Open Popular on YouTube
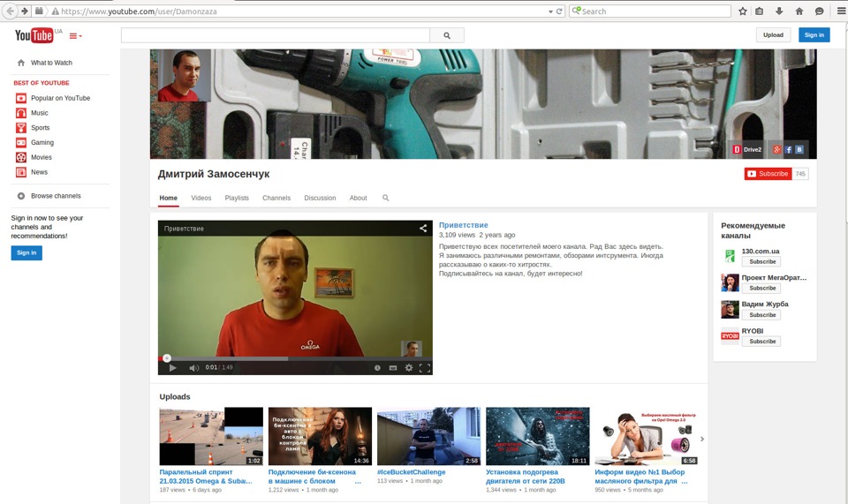This screenshot has width=848, height=504. point(60,98)
